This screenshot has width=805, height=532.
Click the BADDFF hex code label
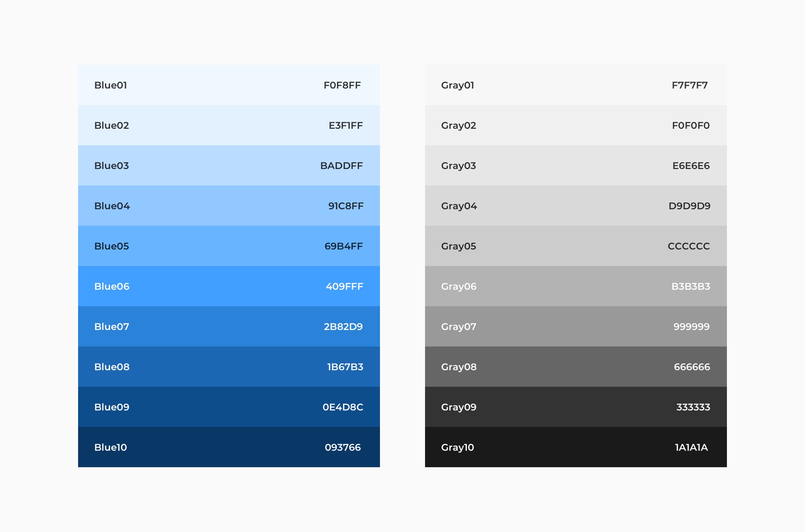341,166
